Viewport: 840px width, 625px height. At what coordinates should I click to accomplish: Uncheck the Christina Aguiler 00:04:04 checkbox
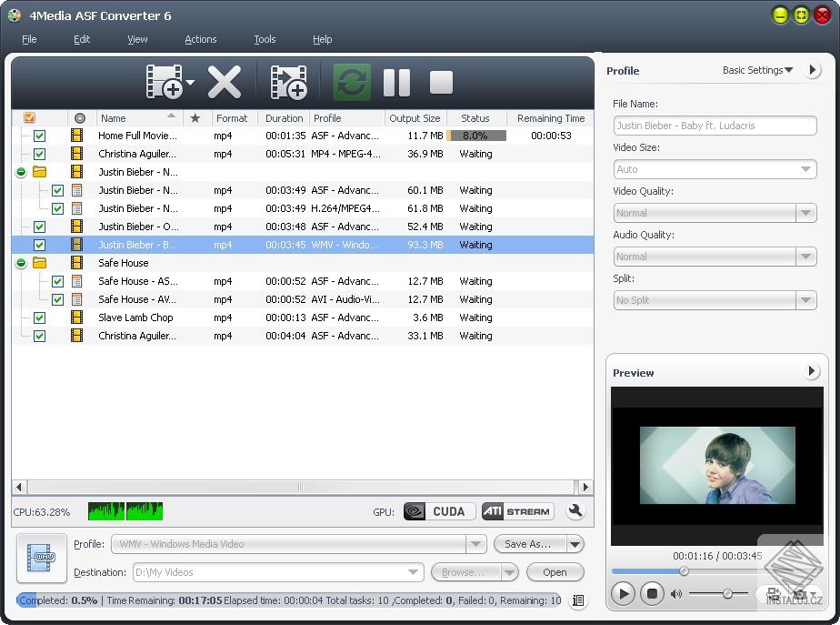point(40,336)
